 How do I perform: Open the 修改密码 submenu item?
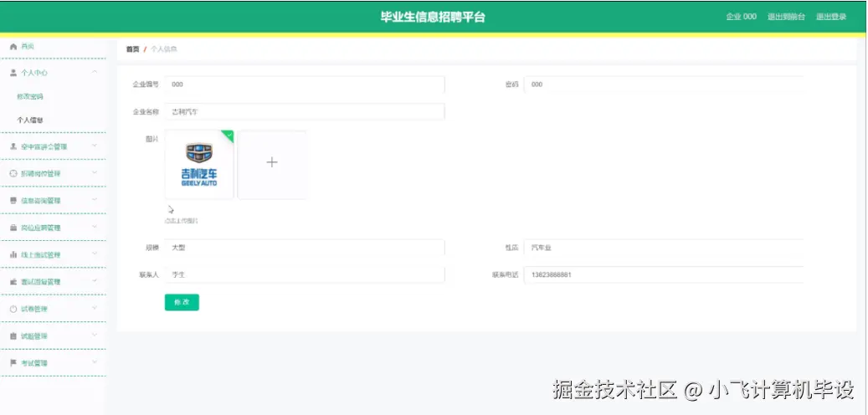point(30,97)
